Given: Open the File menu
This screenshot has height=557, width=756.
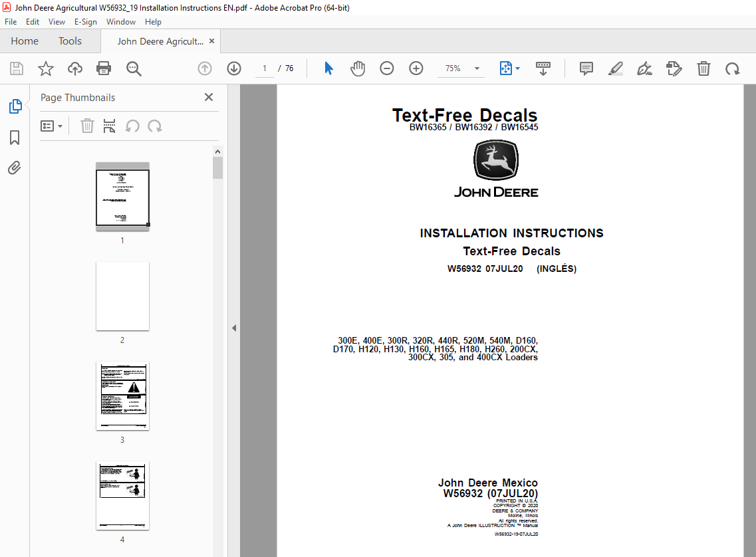Looking at the screenshot, I should [x=11, y=22].
